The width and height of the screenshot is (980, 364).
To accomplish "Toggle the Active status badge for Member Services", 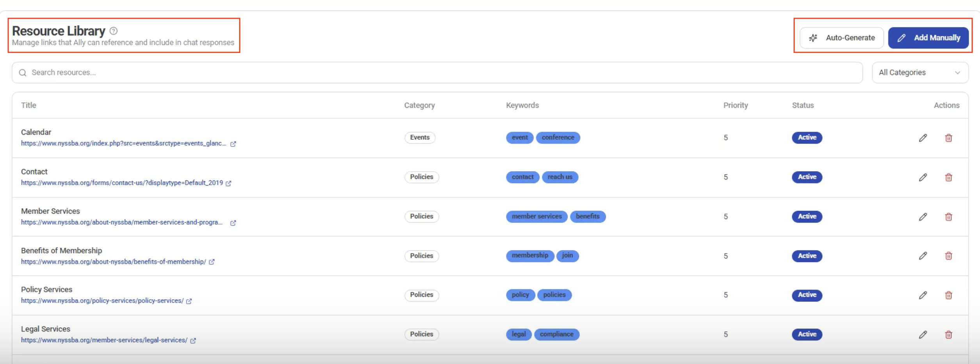I will coord(807,216).
